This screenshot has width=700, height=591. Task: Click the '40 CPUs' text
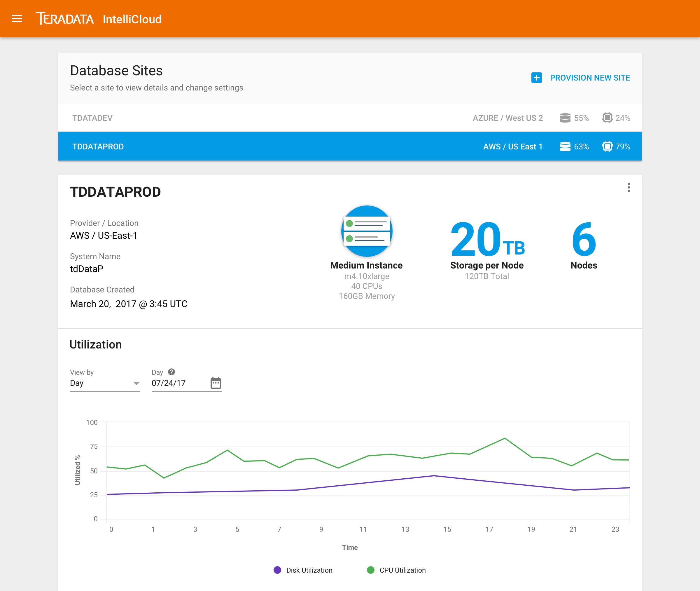[367, 286]
